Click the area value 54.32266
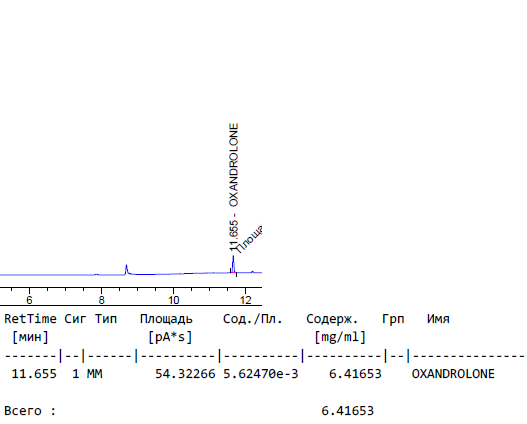Screen dimensions: 527x424 185,374
